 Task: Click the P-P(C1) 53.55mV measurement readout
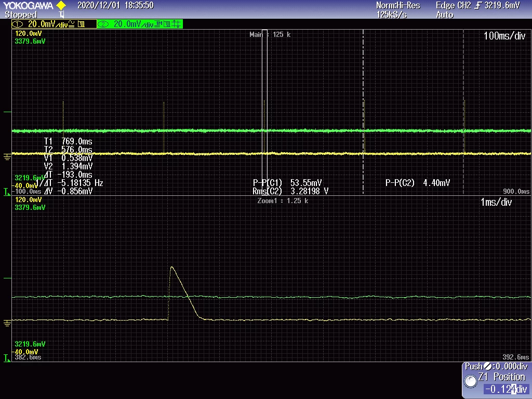(287, 183)
